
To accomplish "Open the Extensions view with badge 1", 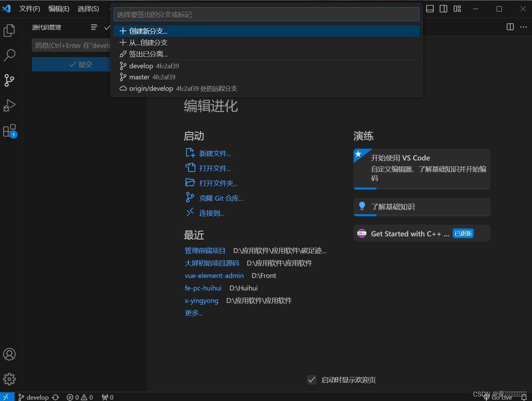I will (x=9, y=131).
